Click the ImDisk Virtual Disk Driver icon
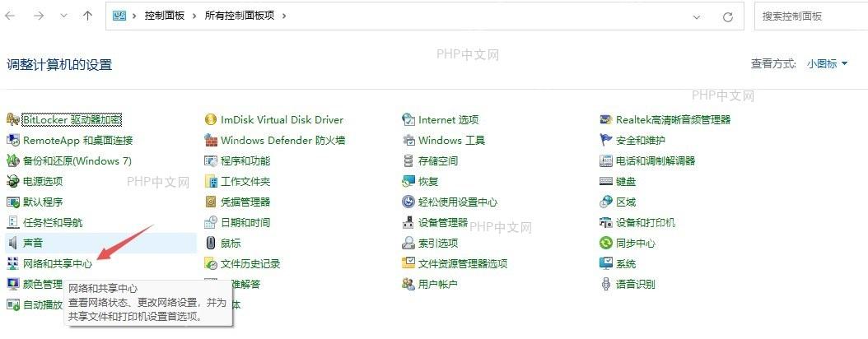 [x=211, y=119]
